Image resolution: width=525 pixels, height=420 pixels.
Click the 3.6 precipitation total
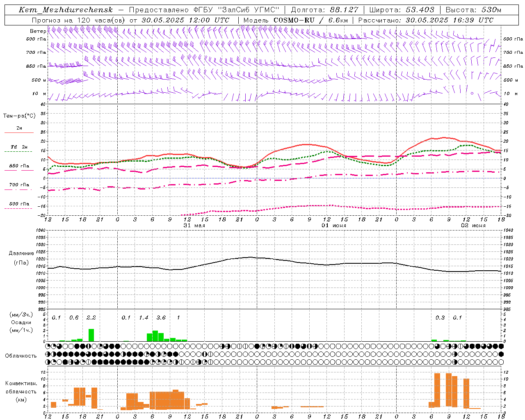click(161, 317)
